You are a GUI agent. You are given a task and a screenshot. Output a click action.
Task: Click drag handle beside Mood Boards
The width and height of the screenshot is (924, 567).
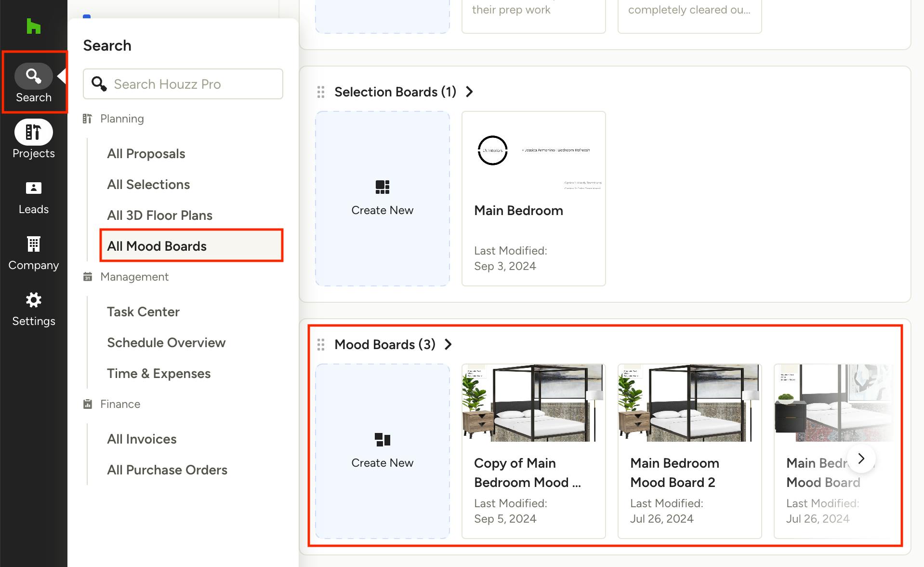pyautogui.click(x=321, y=344)
